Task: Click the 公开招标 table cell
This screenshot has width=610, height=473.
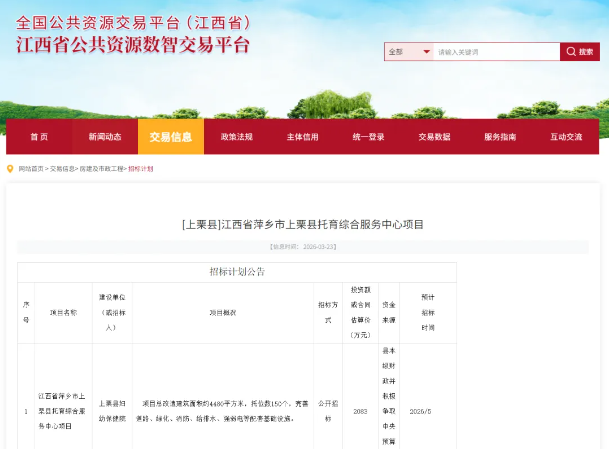Action: pyautogui.click(x=328, y=411)
